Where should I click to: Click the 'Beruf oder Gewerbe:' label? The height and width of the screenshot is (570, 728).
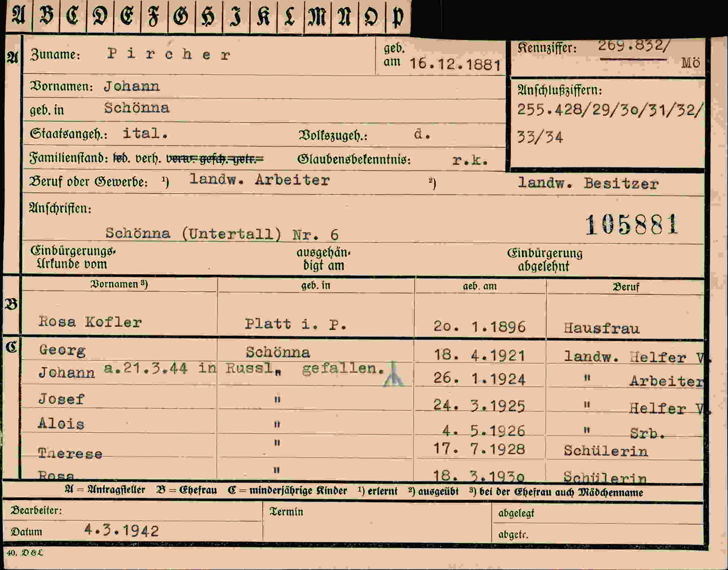tap(88, 181)
